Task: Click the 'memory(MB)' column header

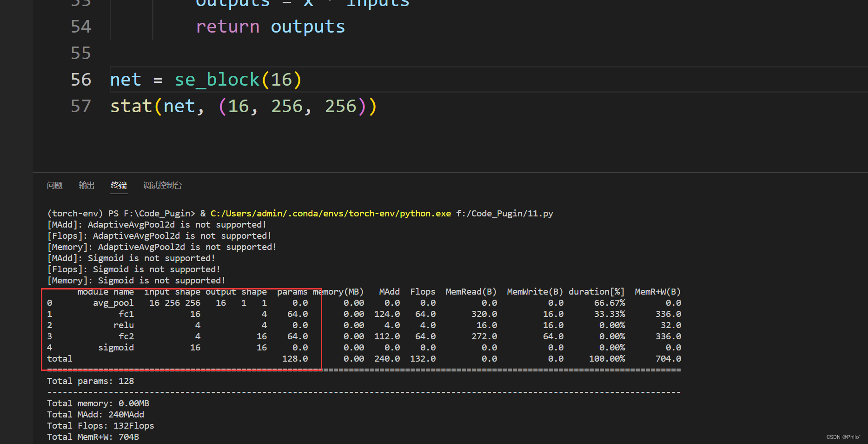Action: 338,292
